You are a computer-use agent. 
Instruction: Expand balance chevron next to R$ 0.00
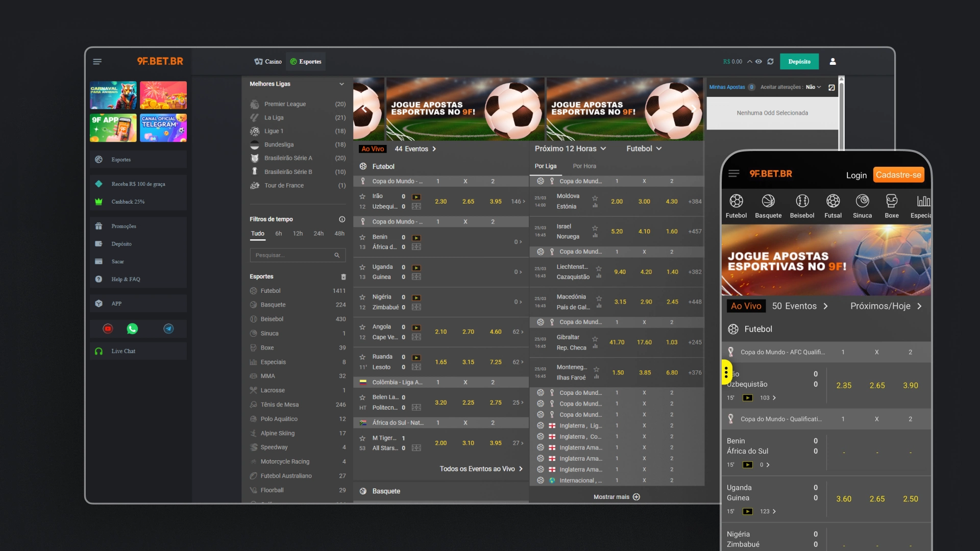[749, 62]
